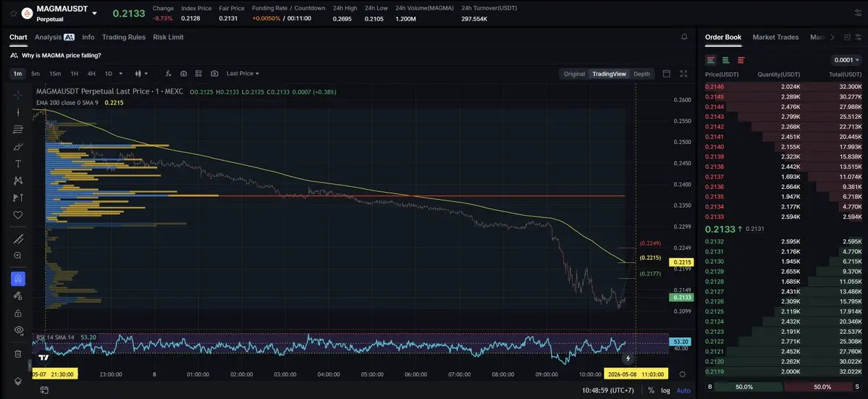Image resolution: width=868 pixels, height=399 pixels.
Task: Select the 1H timeframe
Action: (x=74, y=74)
